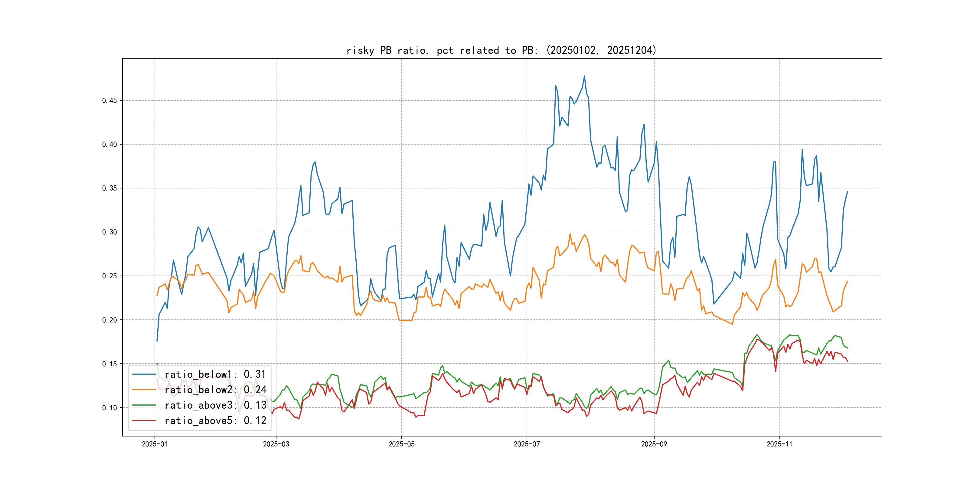Viewport: 980px width, 490px height.
Task: Click the 2025-03 x-axis tick label
Action: (276, 444)
